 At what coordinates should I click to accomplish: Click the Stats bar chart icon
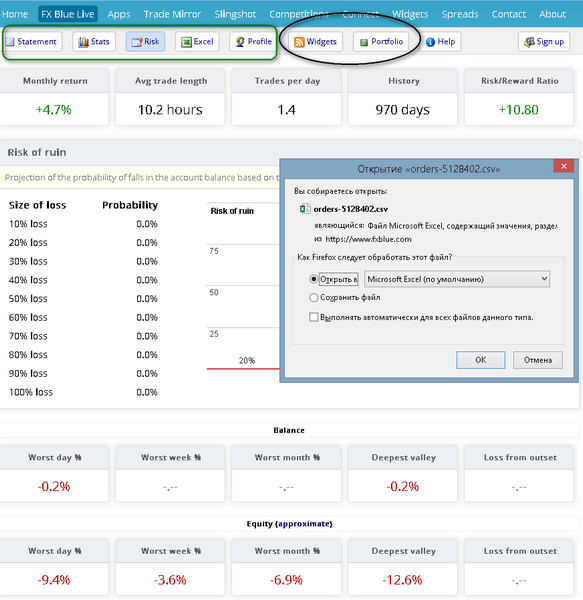(x=83, y=42)
